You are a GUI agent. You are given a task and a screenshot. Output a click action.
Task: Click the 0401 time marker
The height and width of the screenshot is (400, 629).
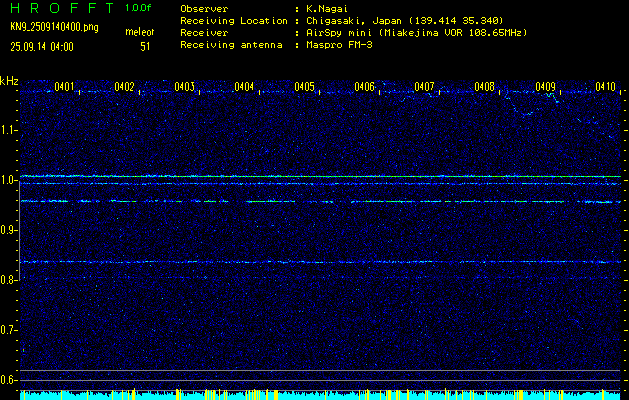point(65,86)
